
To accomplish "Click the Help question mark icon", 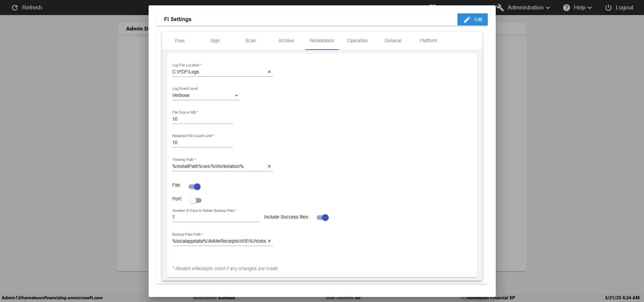I will 567,7.
